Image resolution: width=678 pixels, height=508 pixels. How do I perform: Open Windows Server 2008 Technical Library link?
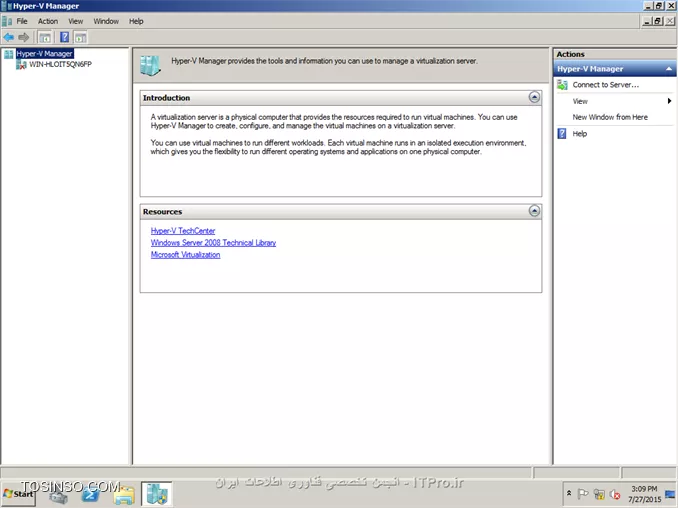pyautogui.click(x=213, y=243)
